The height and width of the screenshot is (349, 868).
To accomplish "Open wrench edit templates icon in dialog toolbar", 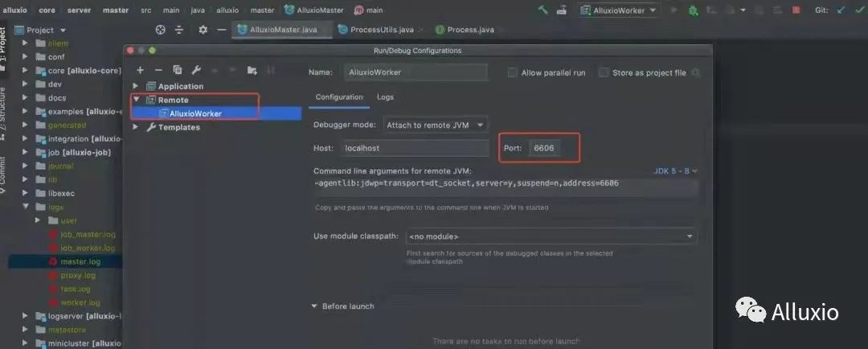I will pyautogui.click(x=196, y=70).
